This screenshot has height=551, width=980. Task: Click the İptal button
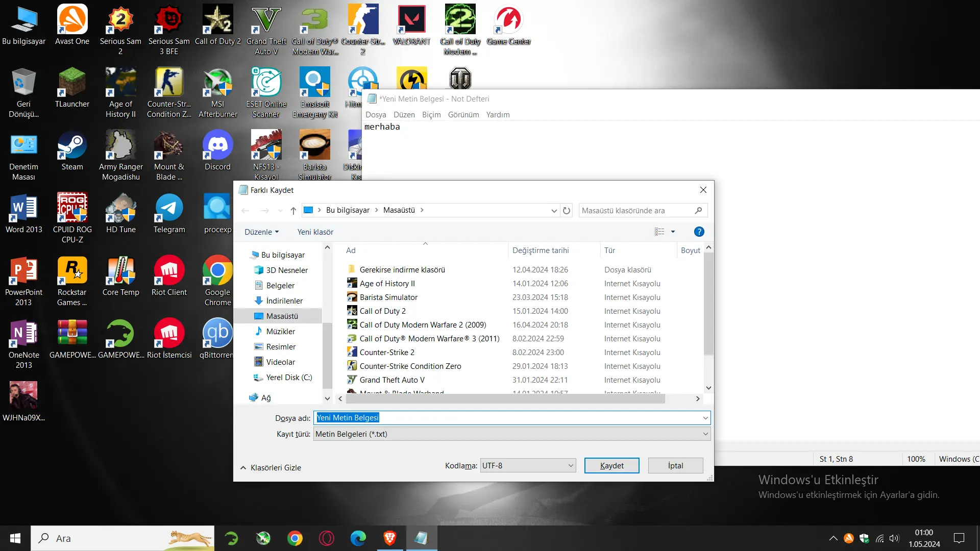coord(675,465)
